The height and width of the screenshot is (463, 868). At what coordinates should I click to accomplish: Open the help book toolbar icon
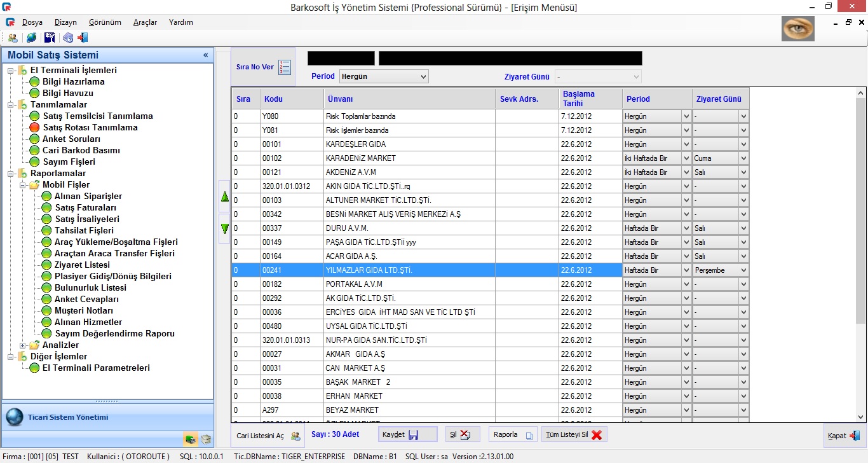tap(68, 38)
